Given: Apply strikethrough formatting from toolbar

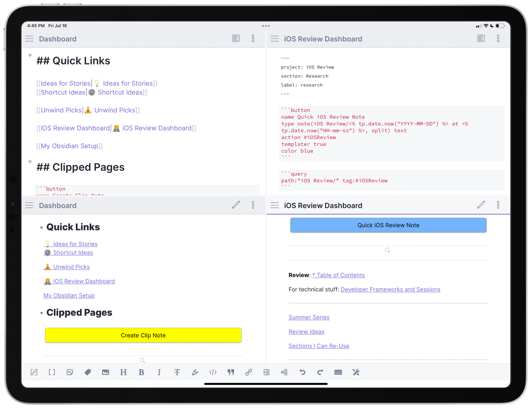Looking at the screenshot, I should point(177,372).
